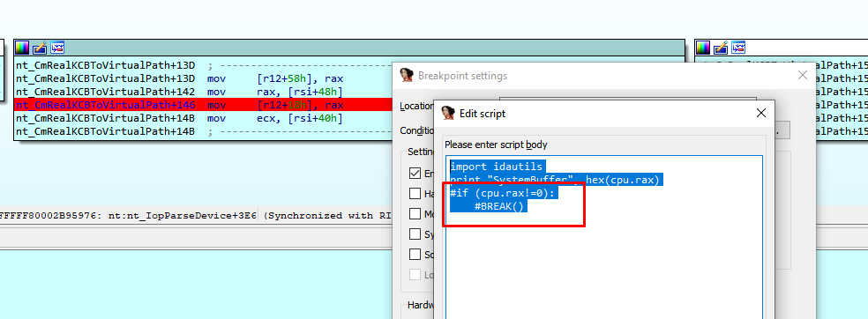868x319 pixels.
Task: Click the IDA icon in the Edit script title bar
Action: click(448, 114)
